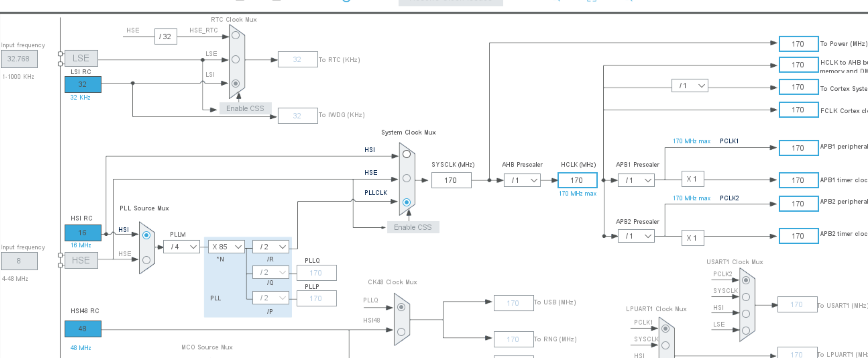Viewport: 868px width, 358px height.
Task: Click the APB1 timer clocks value box
Action: pyautogui.click(x=799, y=180)
